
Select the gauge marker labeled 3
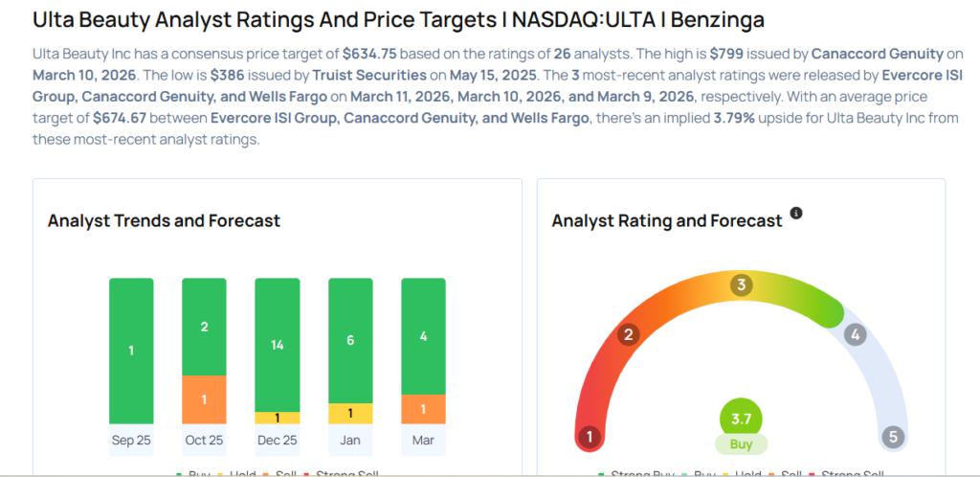[x=741, y=285]
